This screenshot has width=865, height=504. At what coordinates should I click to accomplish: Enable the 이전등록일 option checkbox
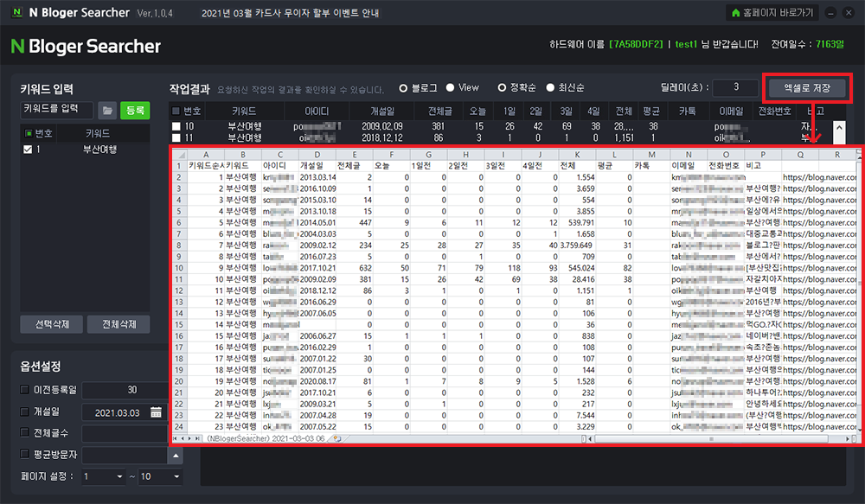pyautogui.click(x=24, y=389)
